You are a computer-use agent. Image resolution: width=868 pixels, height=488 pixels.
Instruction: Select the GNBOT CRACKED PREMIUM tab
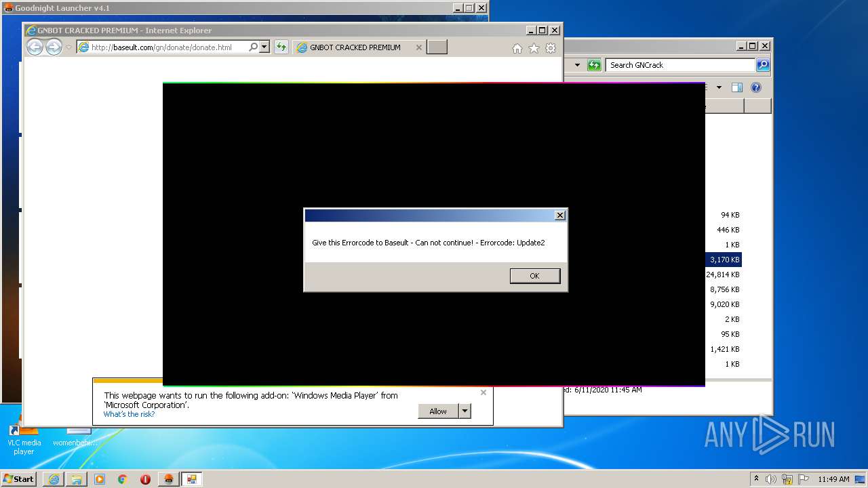coord(355,47)
